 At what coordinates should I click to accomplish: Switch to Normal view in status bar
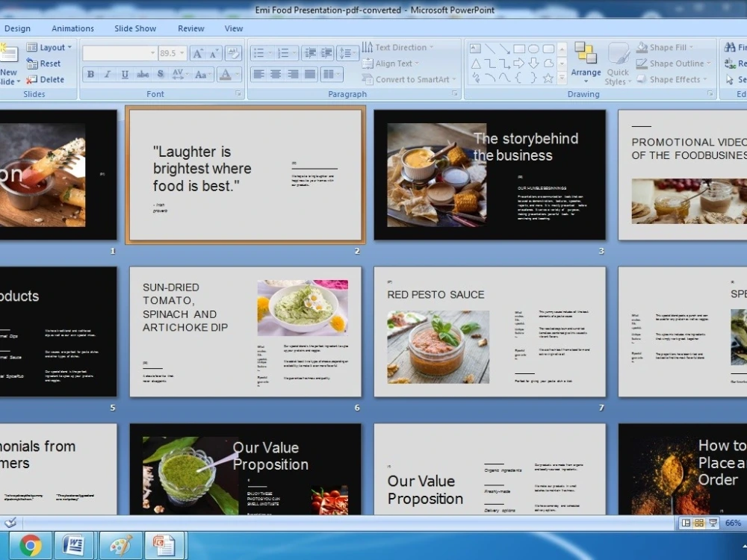pyautogui.click(x=686, y=523)
